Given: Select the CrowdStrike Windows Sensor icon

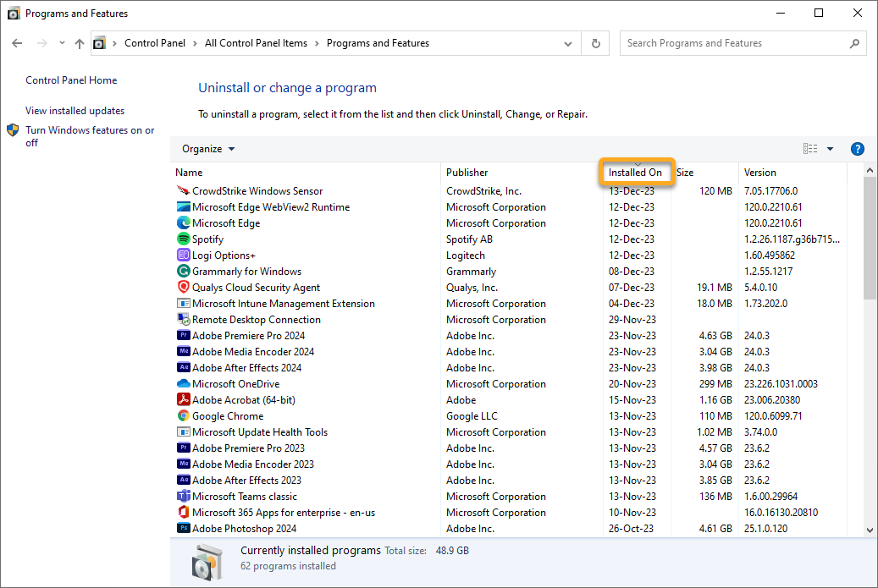Looking at the screenshot, I should tap(184, 191).
